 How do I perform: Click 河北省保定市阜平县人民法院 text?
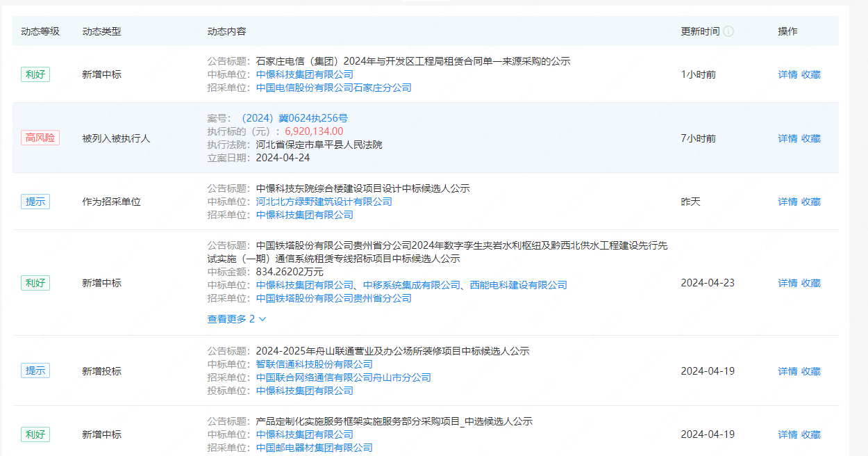319,145
